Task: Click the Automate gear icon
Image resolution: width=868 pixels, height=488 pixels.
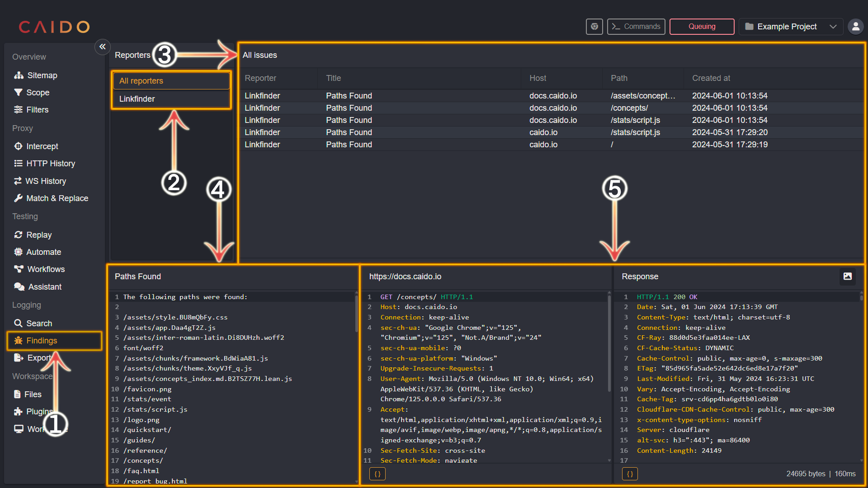Action: click(x=18, y=252)
